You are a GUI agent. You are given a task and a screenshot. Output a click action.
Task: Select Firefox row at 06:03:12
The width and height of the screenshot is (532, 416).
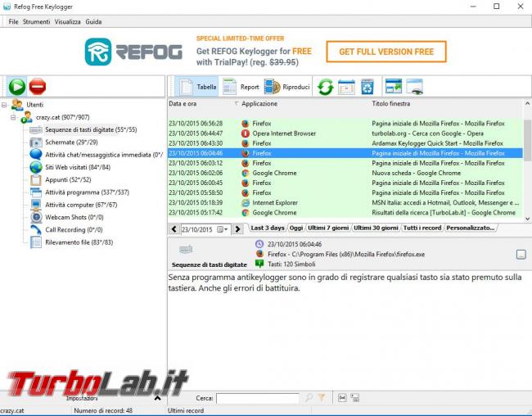point(345,163)
